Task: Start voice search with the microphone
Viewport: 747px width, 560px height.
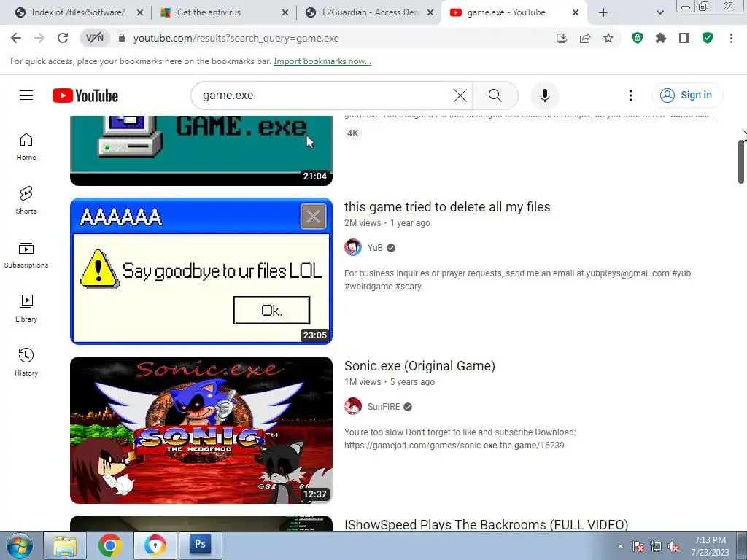Action: [544, 96]
